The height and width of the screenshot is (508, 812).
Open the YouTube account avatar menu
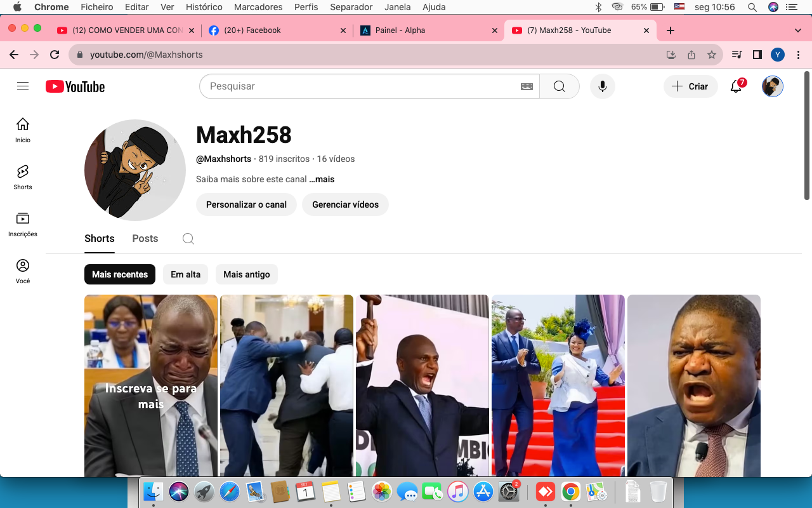[772, 86]
